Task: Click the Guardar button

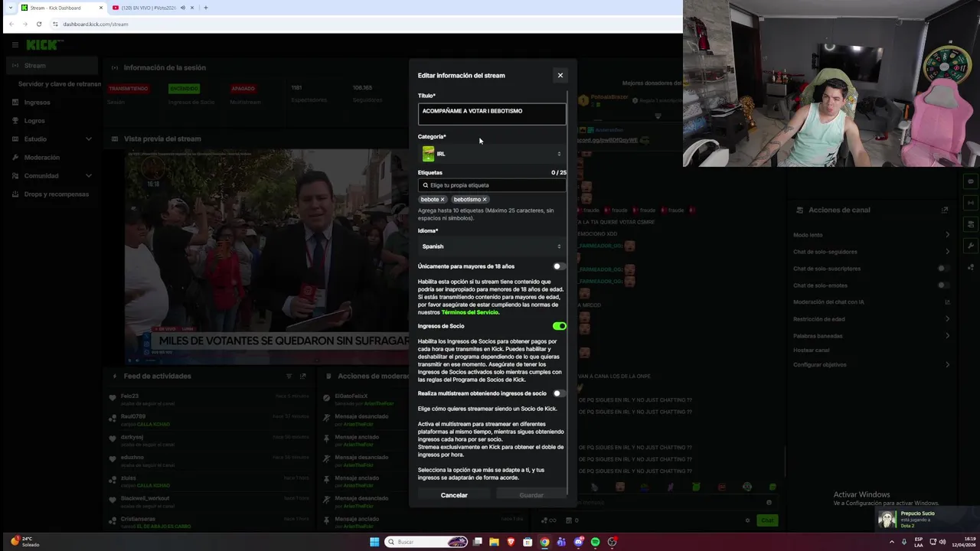Action: click(x=531, y=495)
